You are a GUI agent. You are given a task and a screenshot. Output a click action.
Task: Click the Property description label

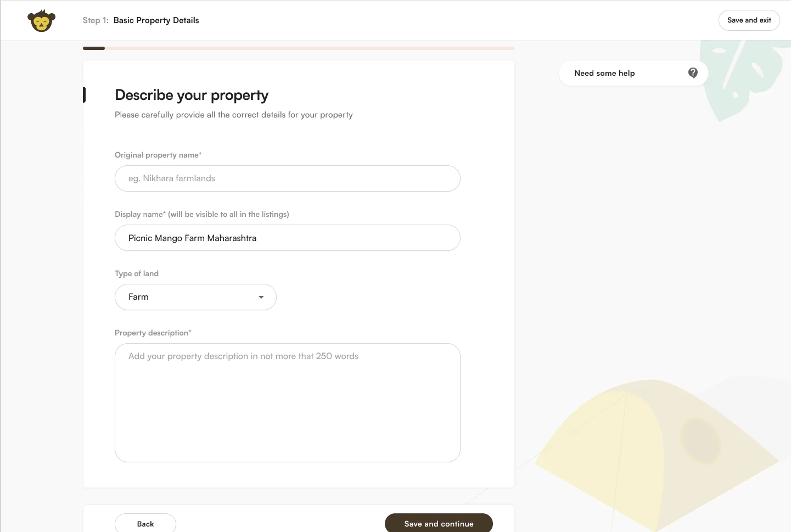pyautogui.click(x=153, y=333)
